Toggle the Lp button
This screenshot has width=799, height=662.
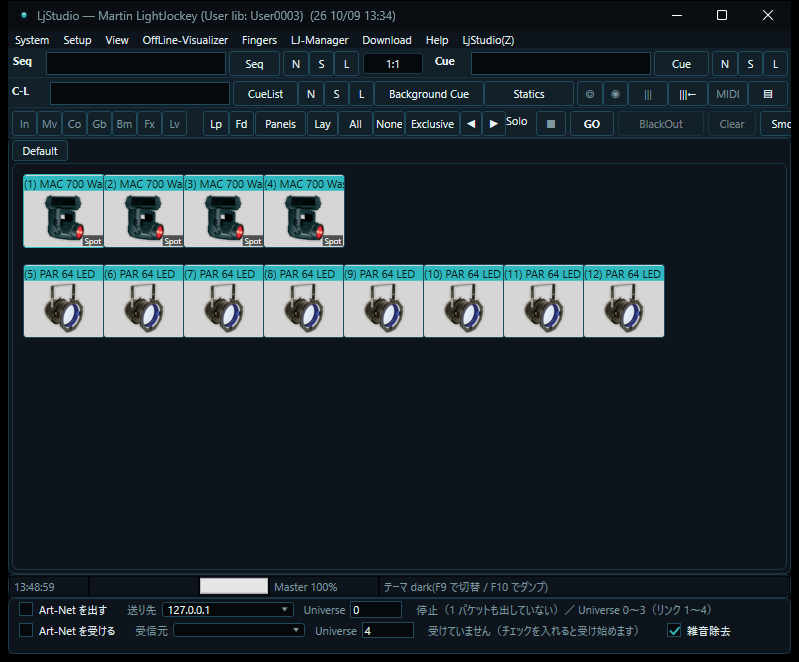click(x=216, y=124)
